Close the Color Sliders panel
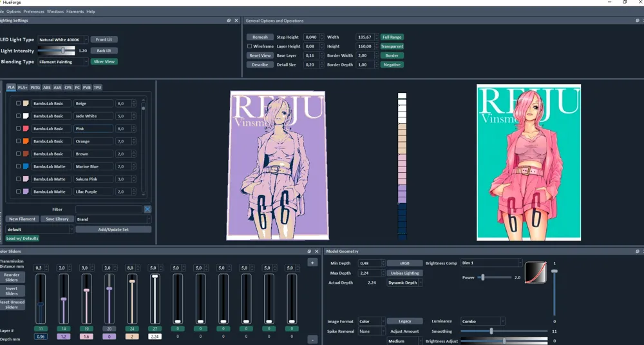Screen dimensions: 644x345 (x=317, y=251)
